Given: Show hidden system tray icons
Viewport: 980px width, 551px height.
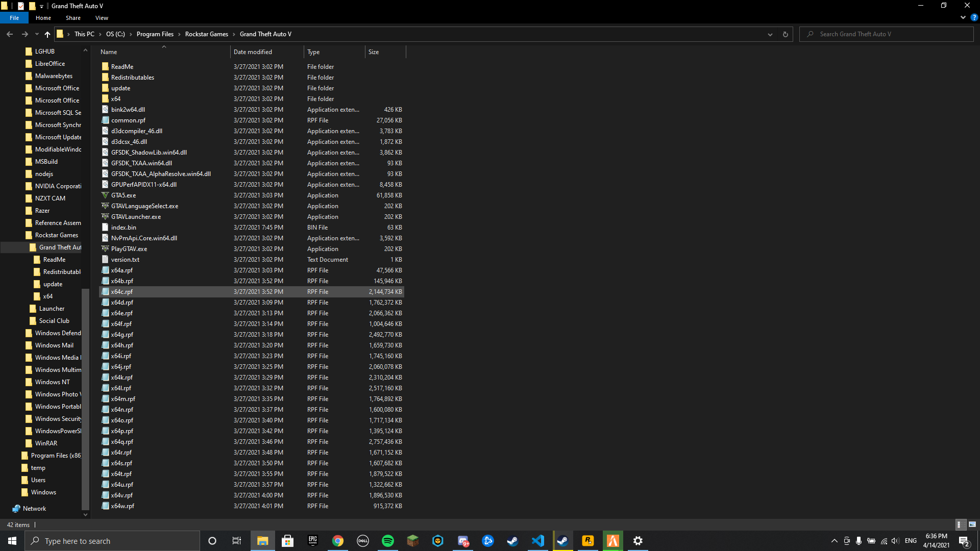Looking at the screenshot, I should click(835, 541).
